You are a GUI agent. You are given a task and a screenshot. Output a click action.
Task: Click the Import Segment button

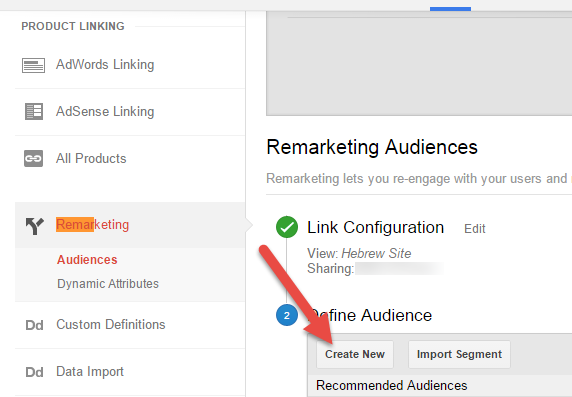[x=459, y=354]
